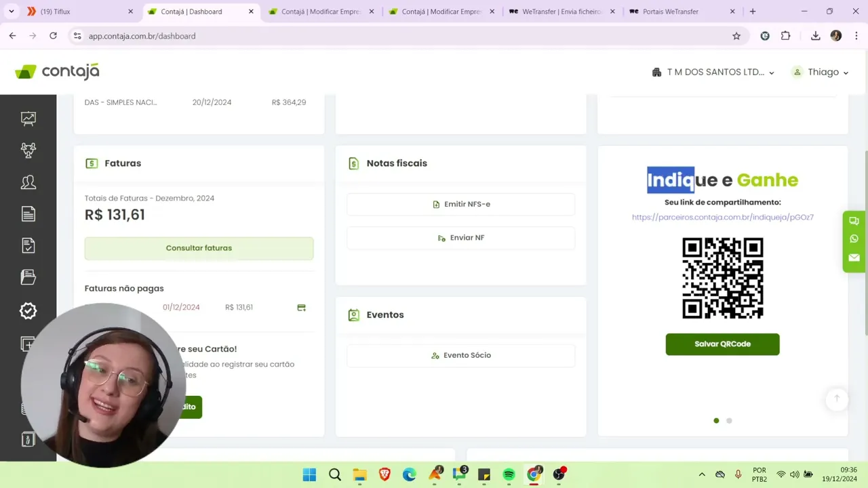The height and width of the screenshot is (488, 868).
Task: Click the referral QR code image
Action: click(x=722, y=278)
